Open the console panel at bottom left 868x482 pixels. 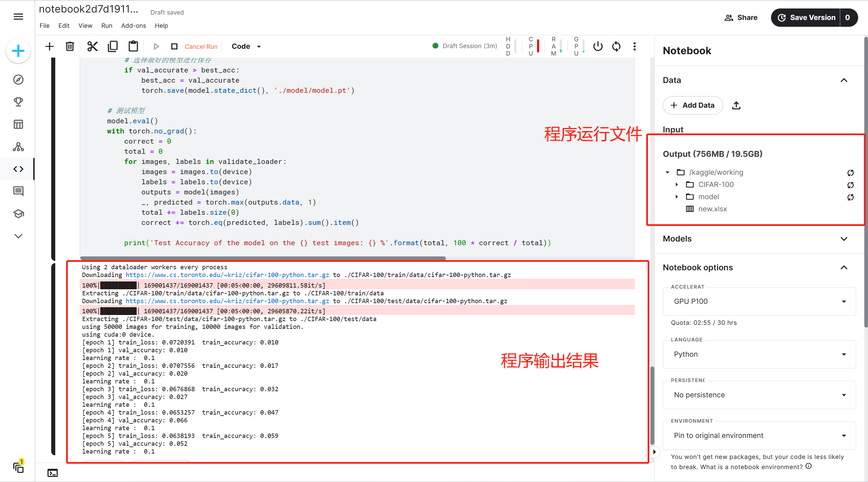click(53, 473)
